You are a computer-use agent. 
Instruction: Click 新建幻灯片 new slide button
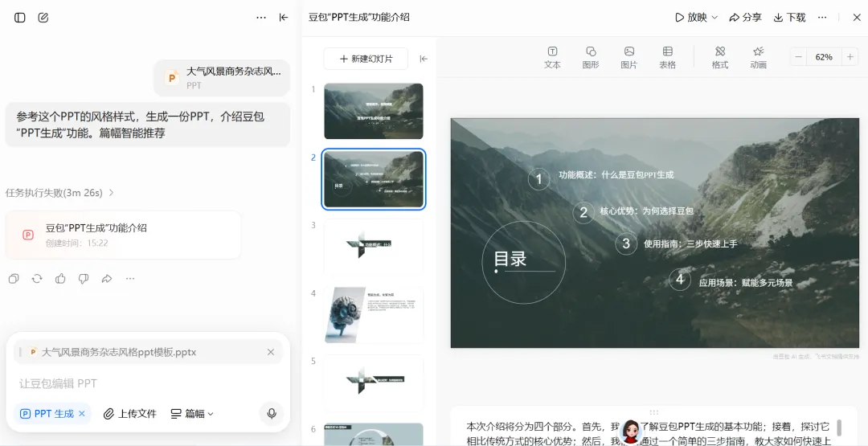tap(366, 59)
